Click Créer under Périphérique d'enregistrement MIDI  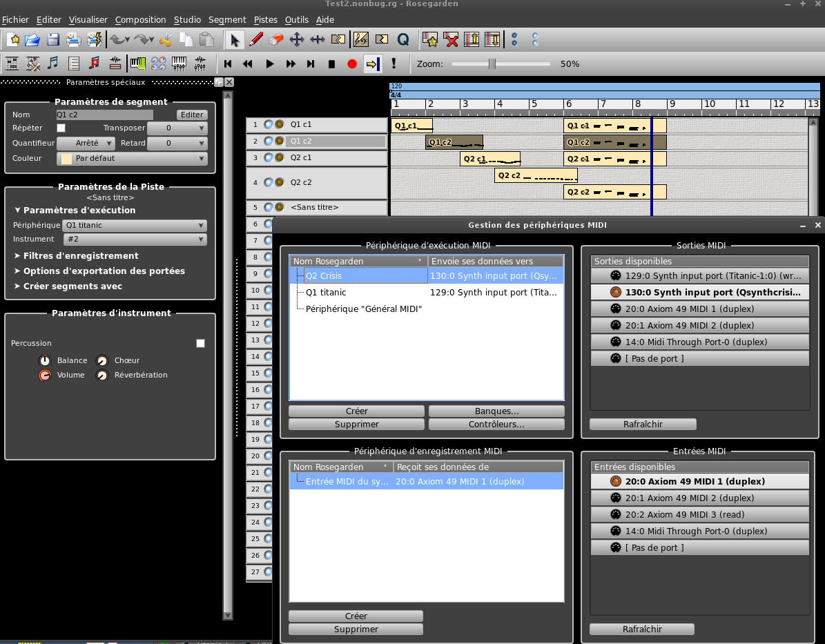[356, 616]
